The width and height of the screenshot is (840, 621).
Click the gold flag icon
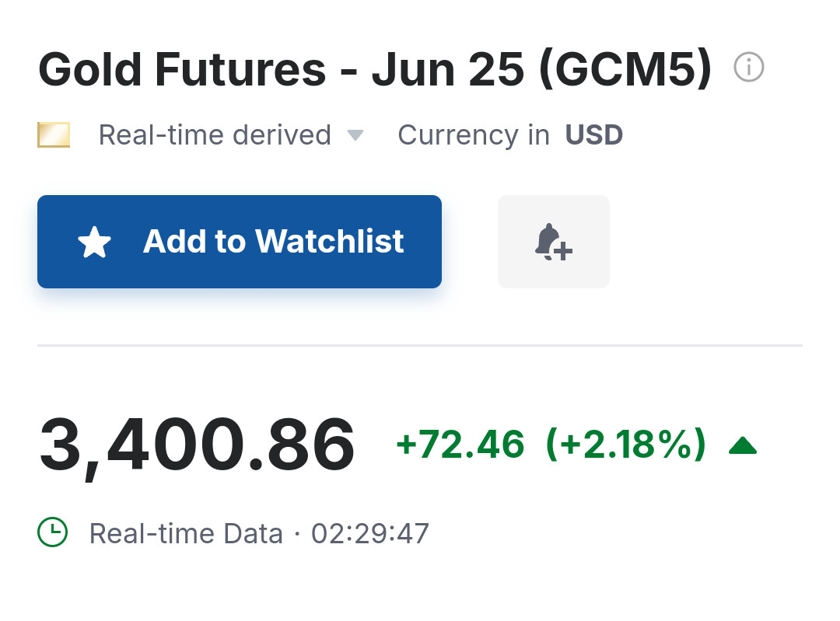click(54, 135)
